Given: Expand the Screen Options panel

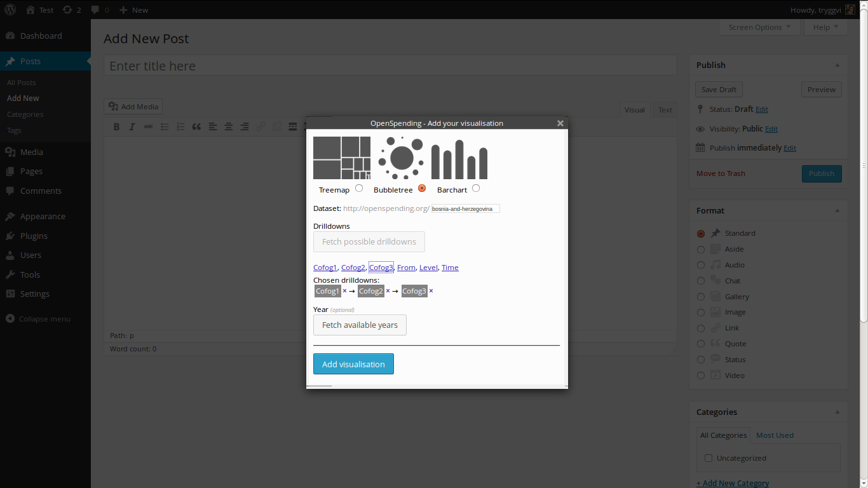Looking at the screenshot, I should (759, 27).
